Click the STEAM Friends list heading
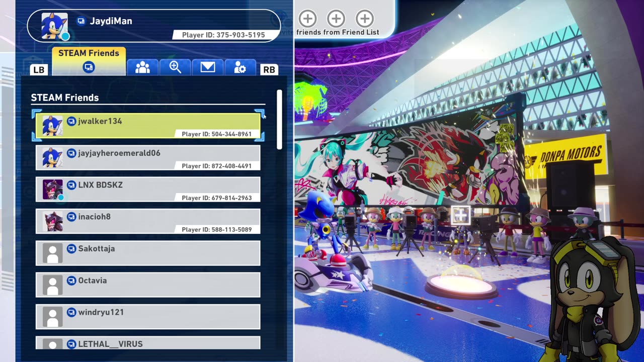 [x=65, y=98]
